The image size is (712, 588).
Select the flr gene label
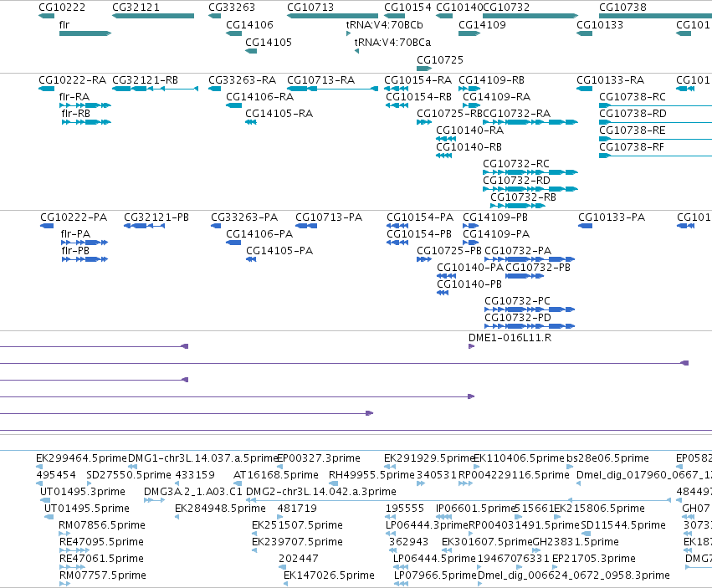click(64, 25)
